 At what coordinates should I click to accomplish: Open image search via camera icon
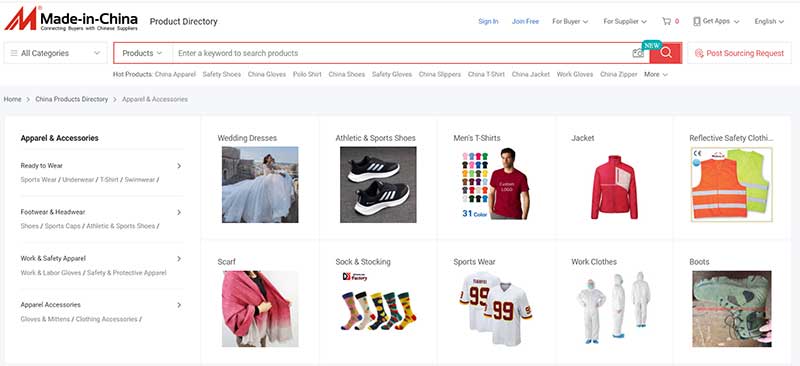(638, 53)
